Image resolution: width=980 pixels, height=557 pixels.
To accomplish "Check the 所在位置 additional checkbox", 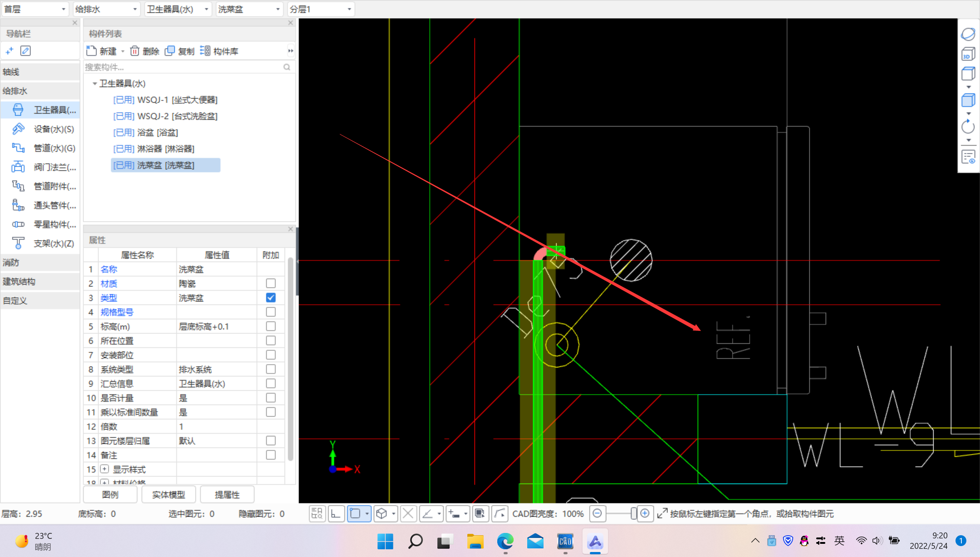I will click(271, 340).
